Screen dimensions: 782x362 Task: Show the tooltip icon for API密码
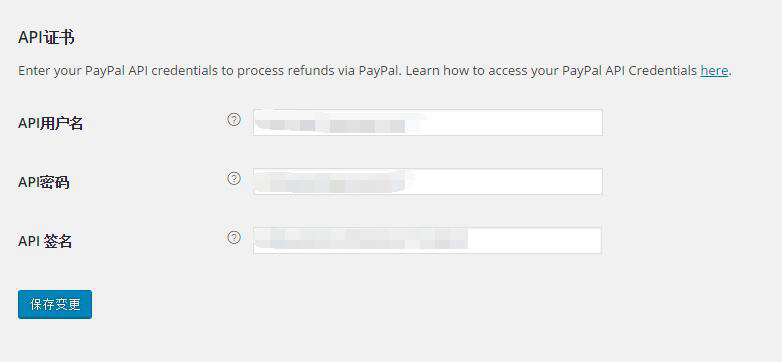point(234,179)
